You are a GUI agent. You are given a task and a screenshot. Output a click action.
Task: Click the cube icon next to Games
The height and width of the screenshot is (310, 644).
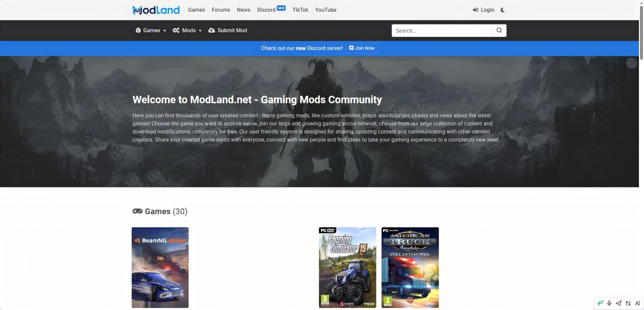(x=138, y=31)
